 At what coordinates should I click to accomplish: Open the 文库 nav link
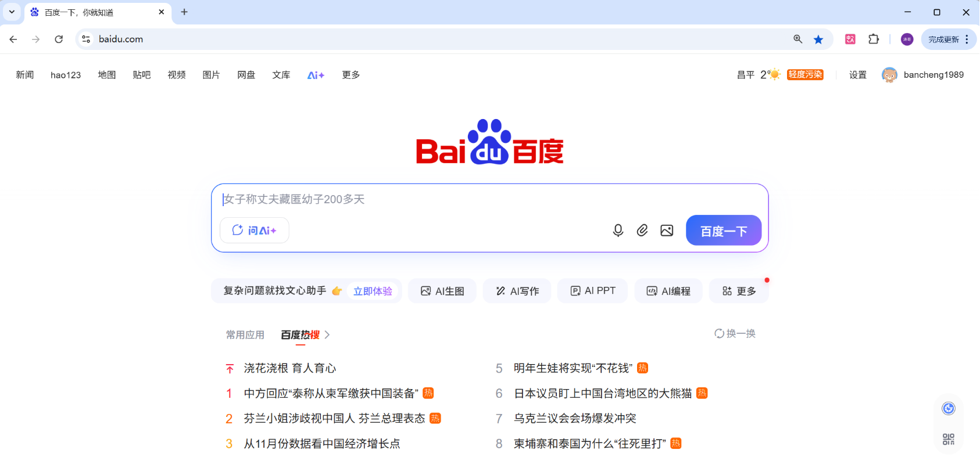[281, 75]
